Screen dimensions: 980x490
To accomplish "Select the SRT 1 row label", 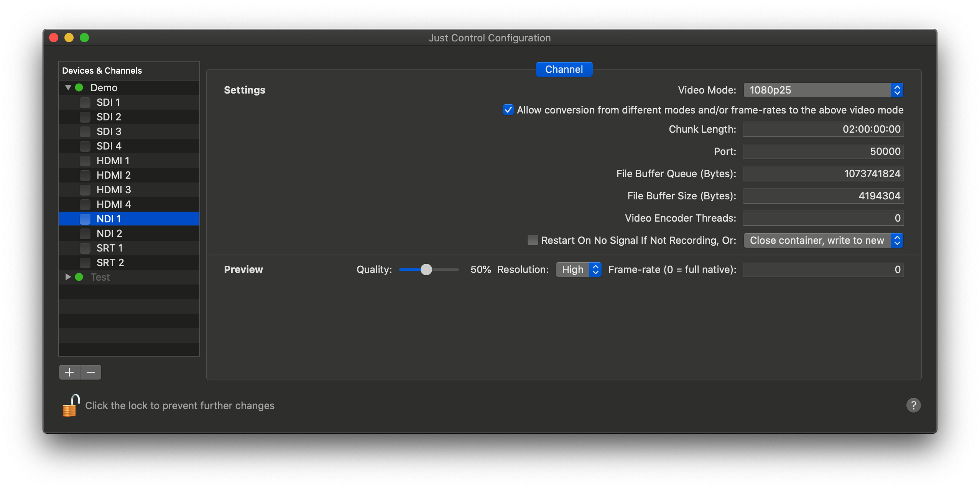I will pos(110,248).
